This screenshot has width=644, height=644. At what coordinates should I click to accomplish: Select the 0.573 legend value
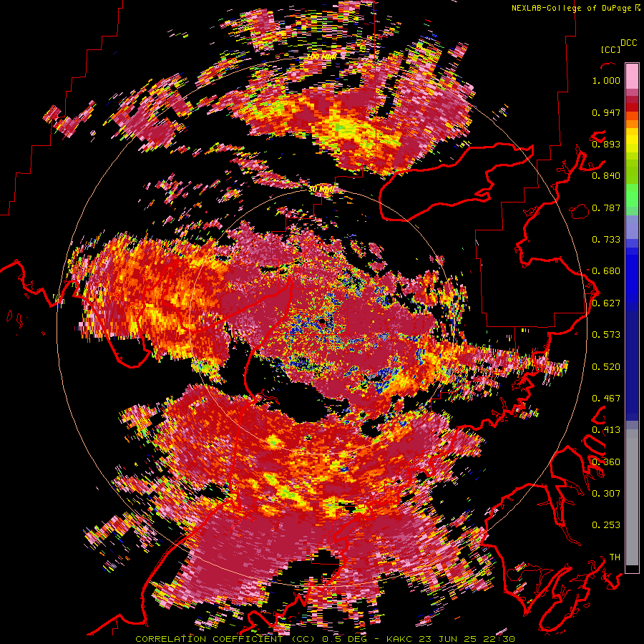(606, 335)
